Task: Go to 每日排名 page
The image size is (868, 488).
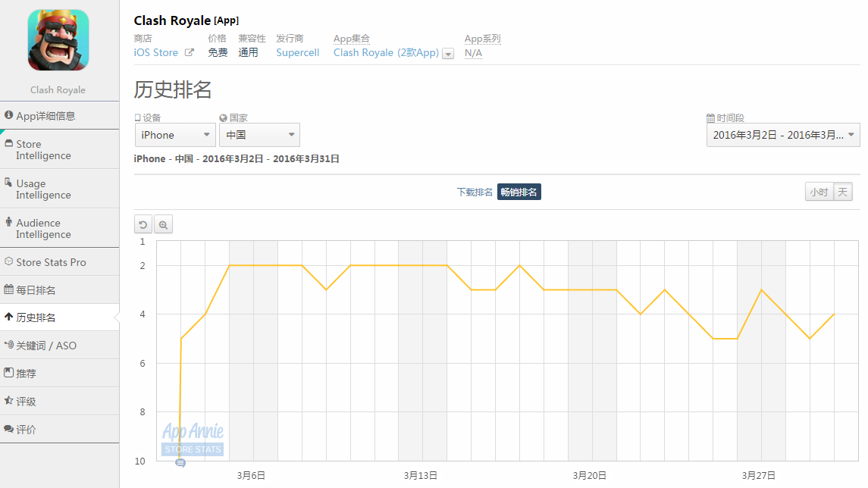Action: click(x=59, y=290)
